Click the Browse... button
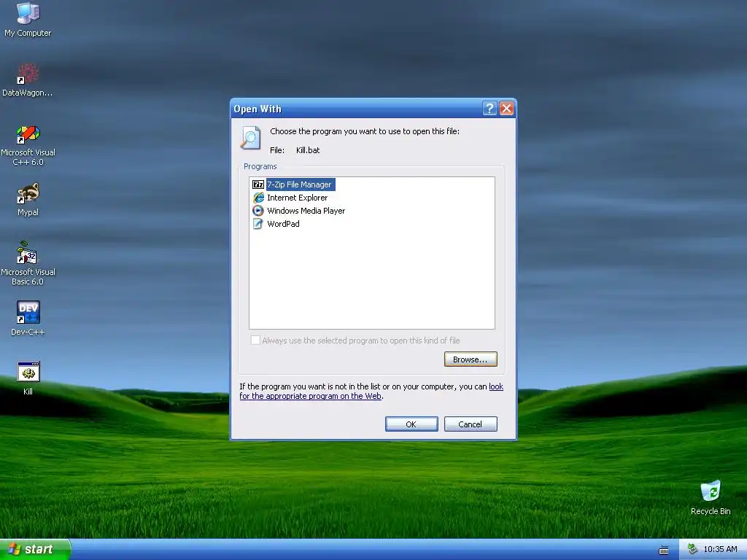Viewport: 747px width, 560px height. [x=471, y=359]
